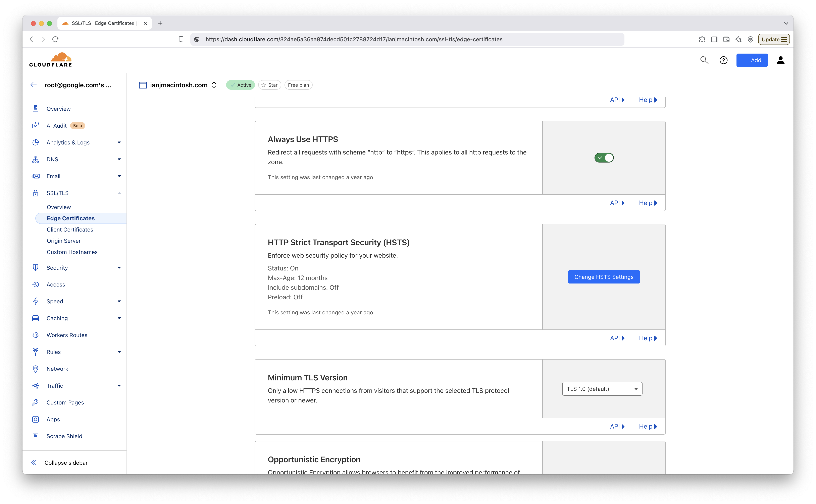This screenshot has height=504, width=816.
Task: Open the help question mark icon
Action: tap(723, 60)
